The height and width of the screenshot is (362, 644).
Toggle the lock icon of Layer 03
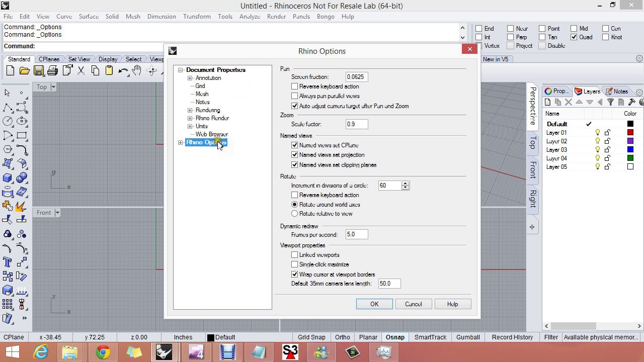pyautogui.click(x=607, y=150)
